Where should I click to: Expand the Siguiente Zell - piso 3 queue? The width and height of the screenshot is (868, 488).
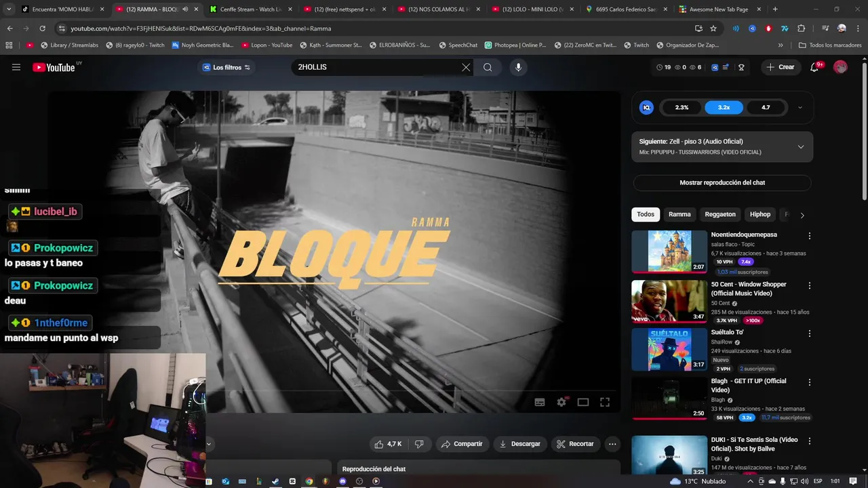(800, 146)
